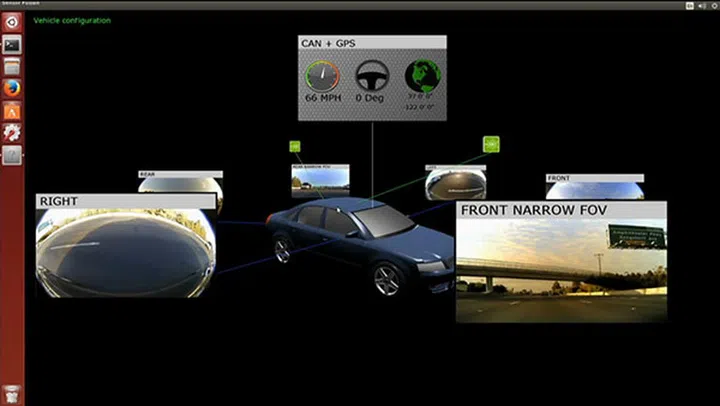This screenshot has height=406, width=720.
Task: Click the CAN + GPS panel header
Action: (x=371, y=44)
